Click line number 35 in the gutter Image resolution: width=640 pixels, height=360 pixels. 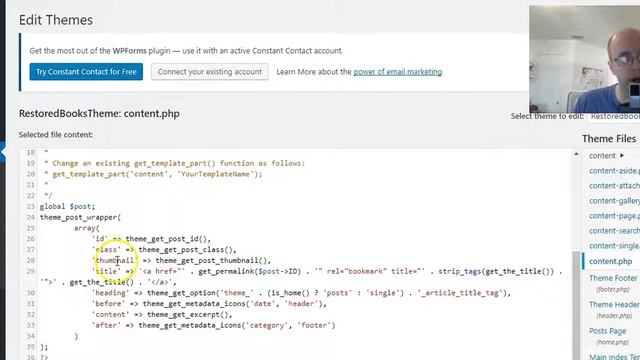(31, 347)
